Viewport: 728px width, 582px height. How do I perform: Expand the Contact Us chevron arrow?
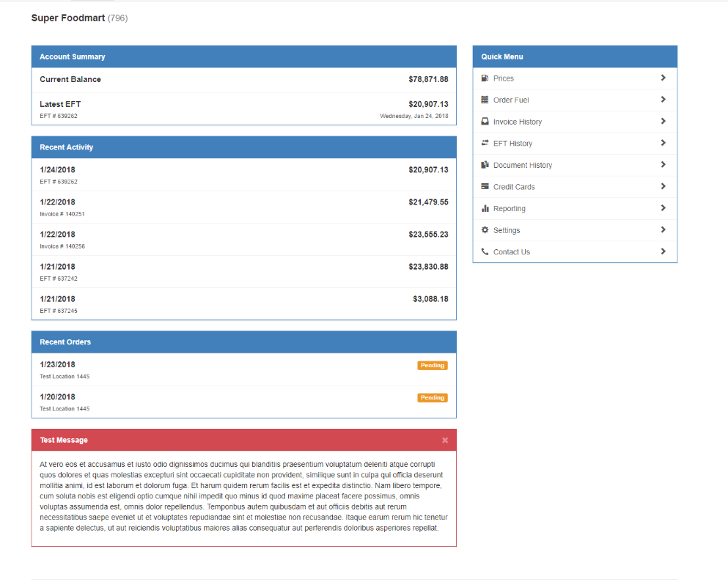point(663,251)
